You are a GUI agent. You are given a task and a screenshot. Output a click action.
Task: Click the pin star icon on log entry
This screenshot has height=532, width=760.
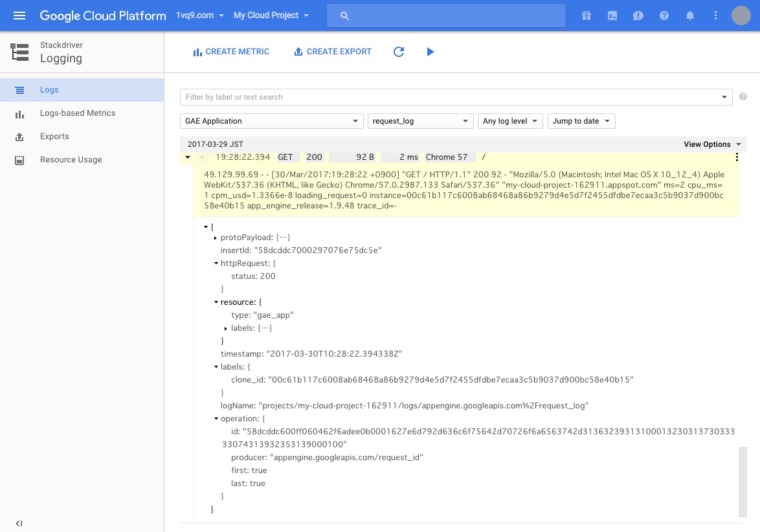[x=203, y=157]
